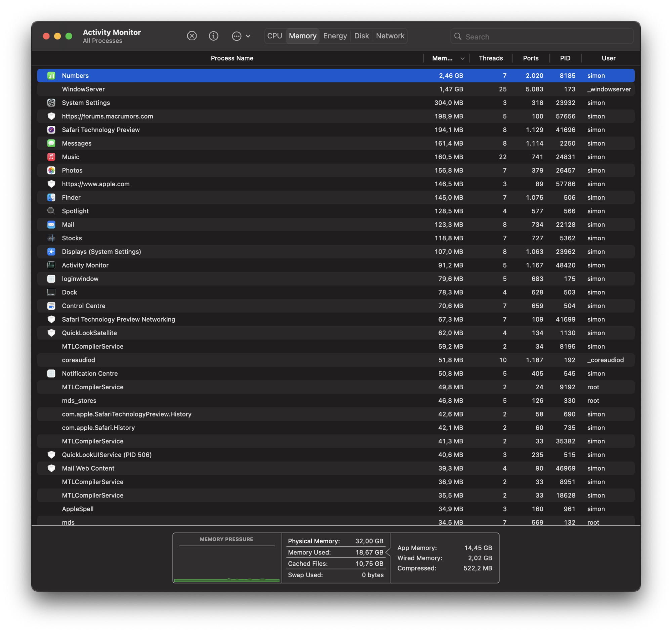Click the Control Centre icon

51,306
